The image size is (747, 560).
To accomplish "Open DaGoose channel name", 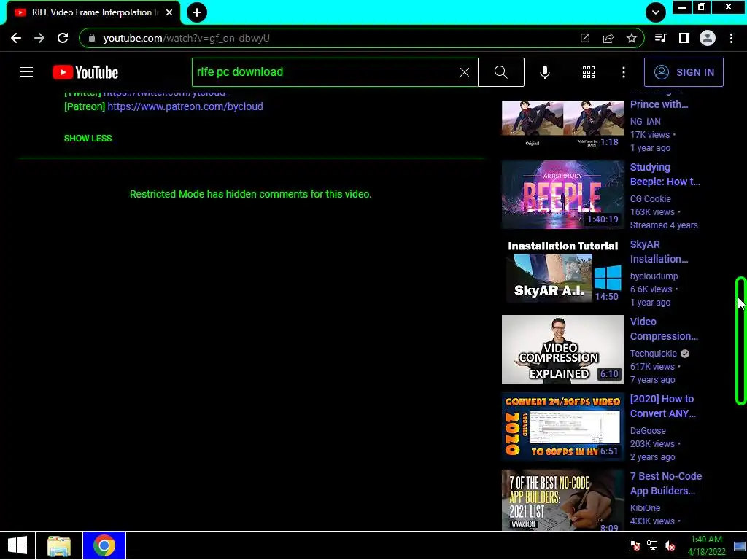I will [648, 430].
